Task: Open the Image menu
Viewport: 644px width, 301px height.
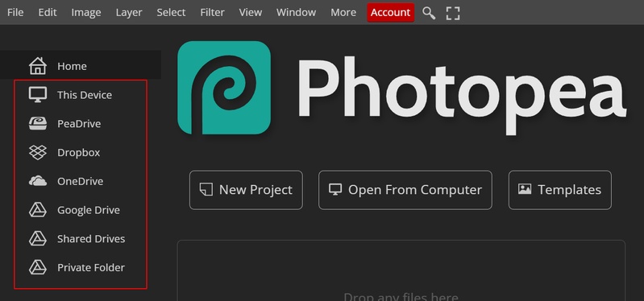Action: click(86, 12)
